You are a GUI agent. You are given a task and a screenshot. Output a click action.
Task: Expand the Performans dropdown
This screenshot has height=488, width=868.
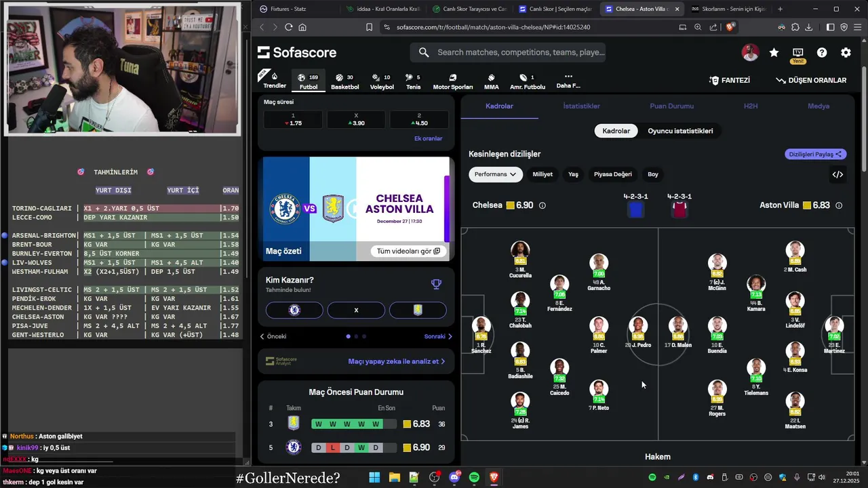click(x=496, y=174)
